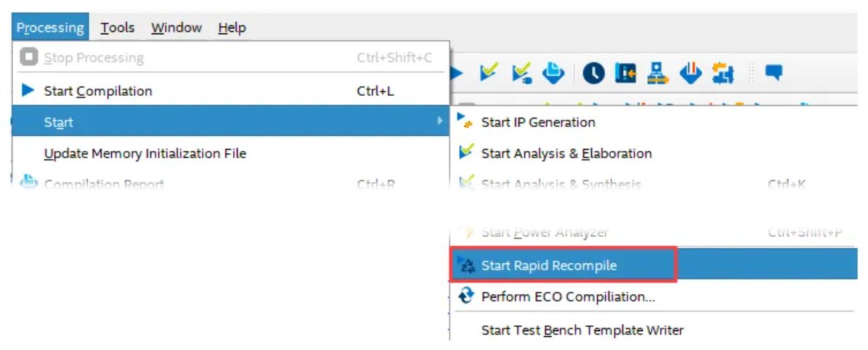
Task: Open the Timing Analyzer clock icon
Action: click(x=593, y=73)
